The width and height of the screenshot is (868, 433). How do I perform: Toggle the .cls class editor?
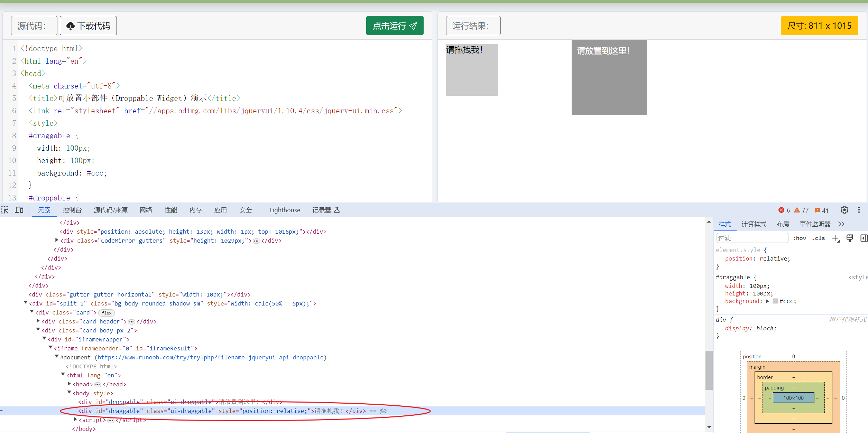pyautogui.click(x=818, y=238)
